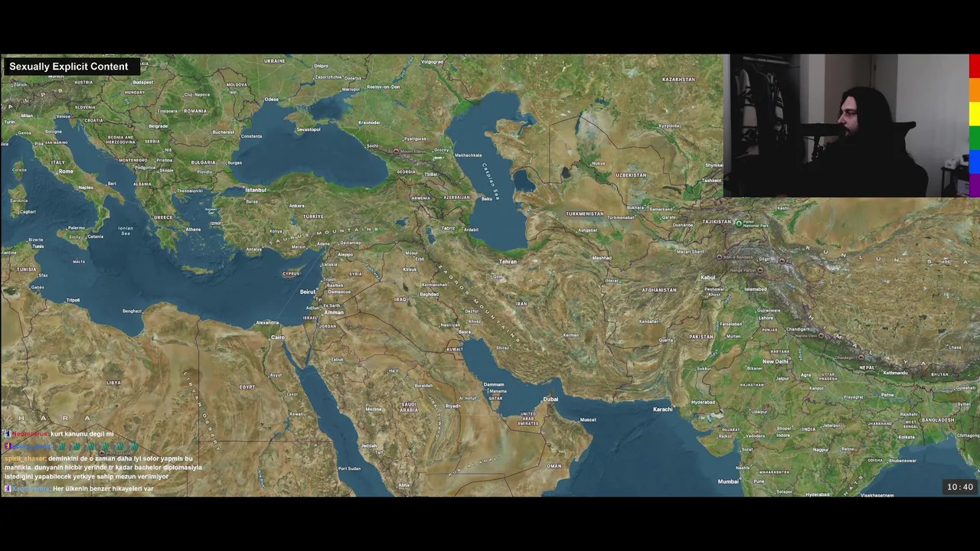The height and width of the screenshot is (551, 980).
Task: Click the Tehran city label on the map
Action: pos(508,261)
